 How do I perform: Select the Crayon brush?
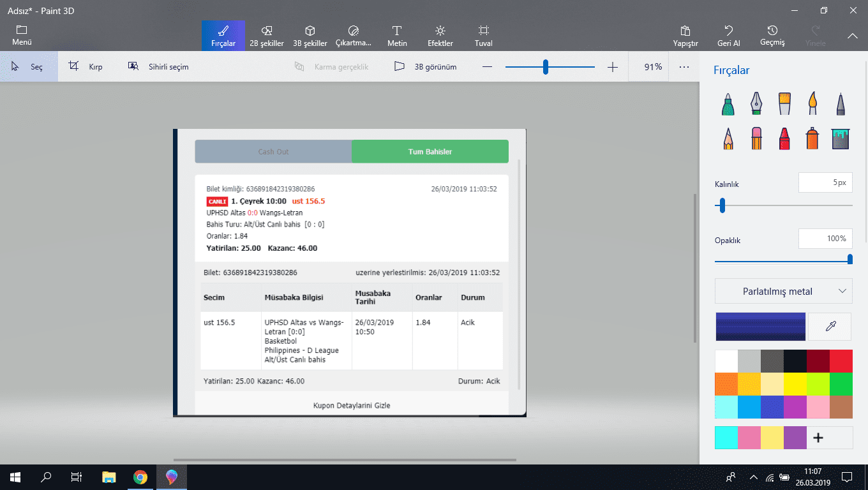[784, 138]
